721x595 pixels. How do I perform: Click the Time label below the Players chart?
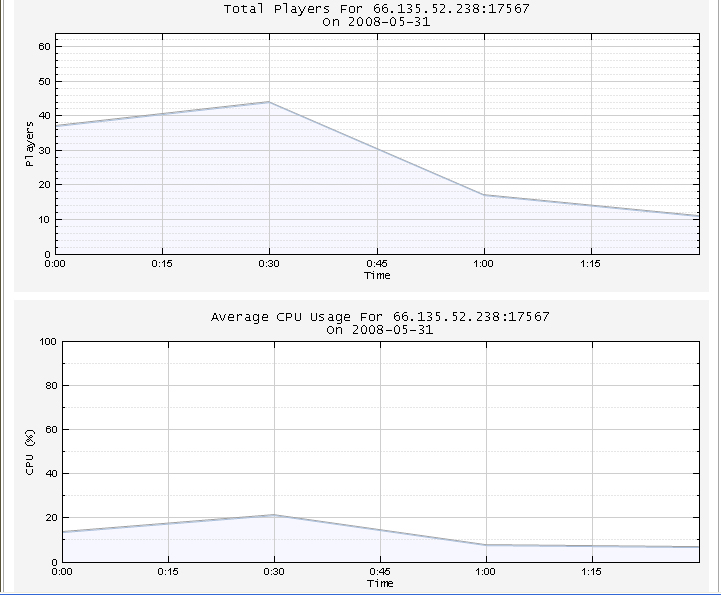[377, 276]
